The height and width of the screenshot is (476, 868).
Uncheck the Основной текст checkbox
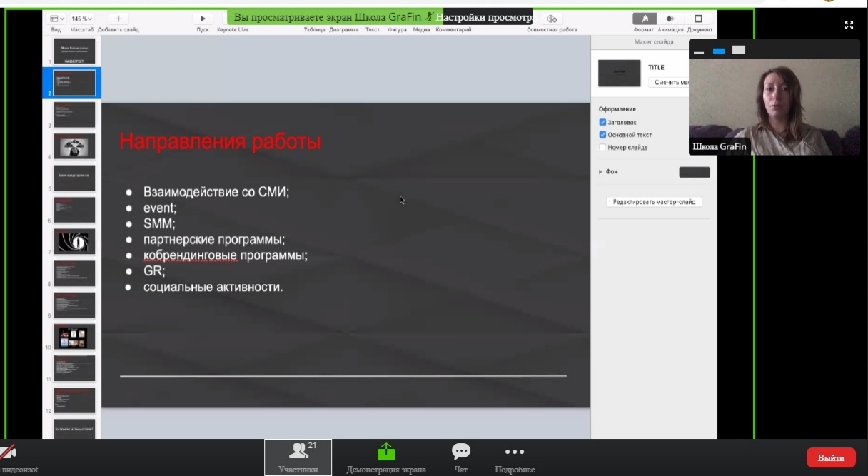click(602, 135)
